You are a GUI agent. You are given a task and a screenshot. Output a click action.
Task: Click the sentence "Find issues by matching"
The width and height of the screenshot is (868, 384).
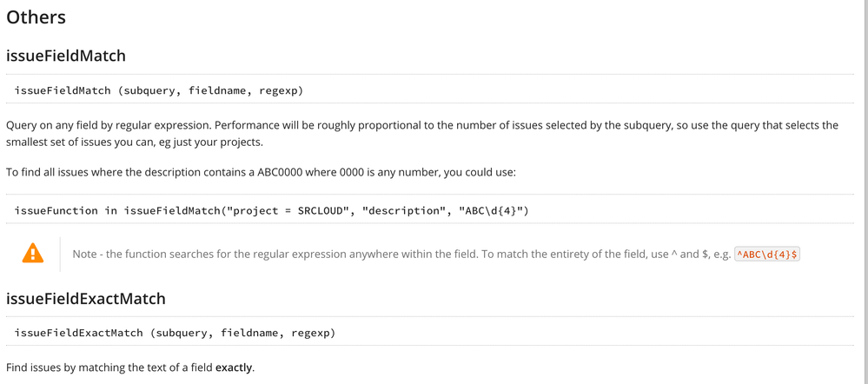(130, 367)
